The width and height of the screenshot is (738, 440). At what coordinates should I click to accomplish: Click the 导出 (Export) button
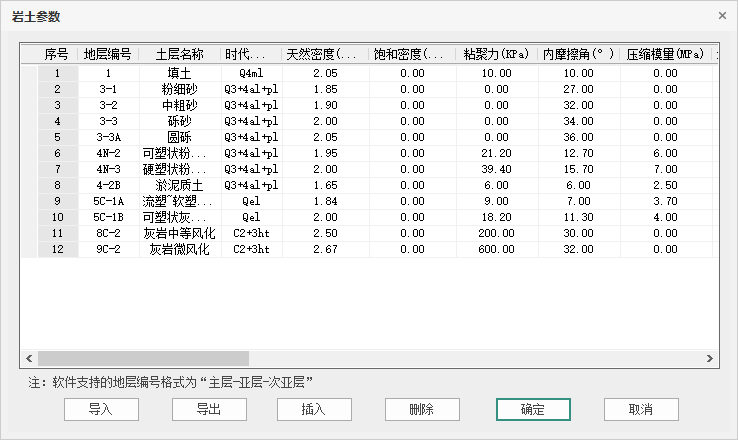[x=209, y=409]
